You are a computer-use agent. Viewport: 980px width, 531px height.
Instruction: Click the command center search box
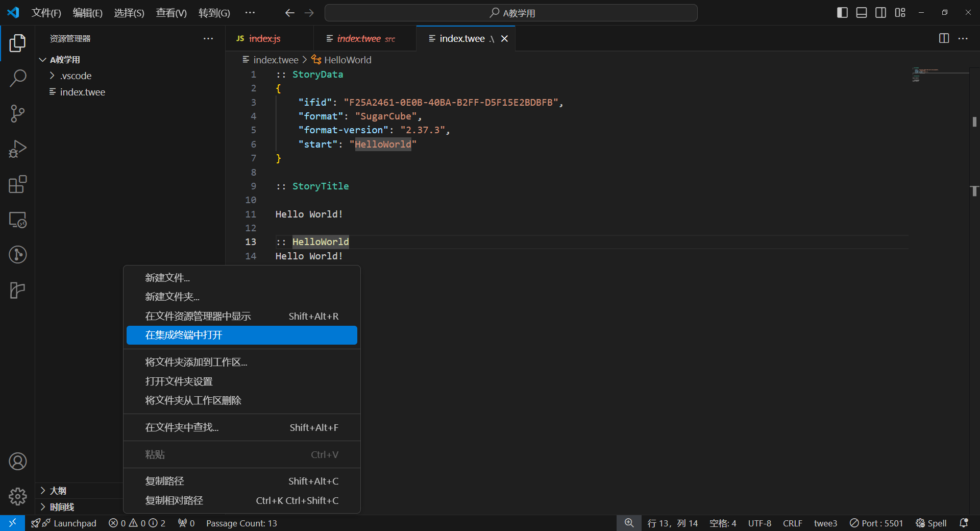pyautogui.click(x=511, y=13)
